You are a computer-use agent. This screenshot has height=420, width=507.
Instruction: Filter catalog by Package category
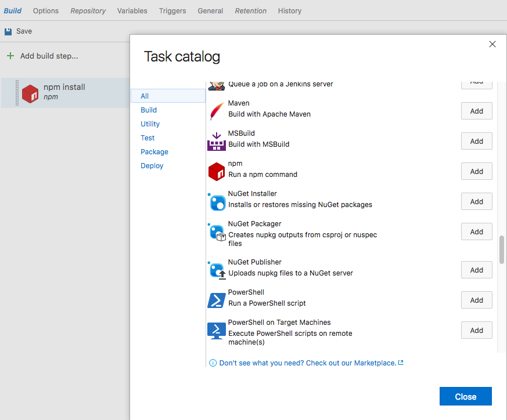(154, 151)
